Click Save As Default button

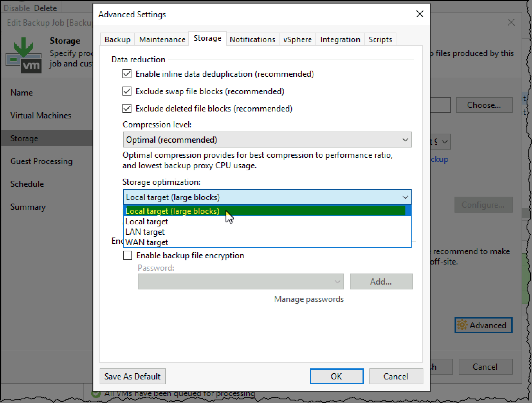click(x=133, y=376)
